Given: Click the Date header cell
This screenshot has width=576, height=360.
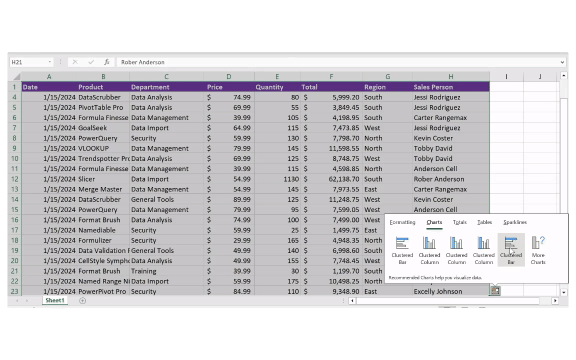Looking at the screenshot, I should pyautogui.click(x=49, y=87).
